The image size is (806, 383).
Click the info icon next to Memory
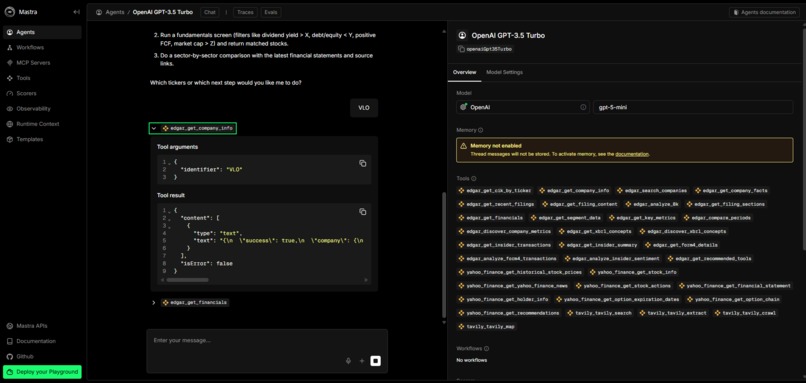point(480,131)
